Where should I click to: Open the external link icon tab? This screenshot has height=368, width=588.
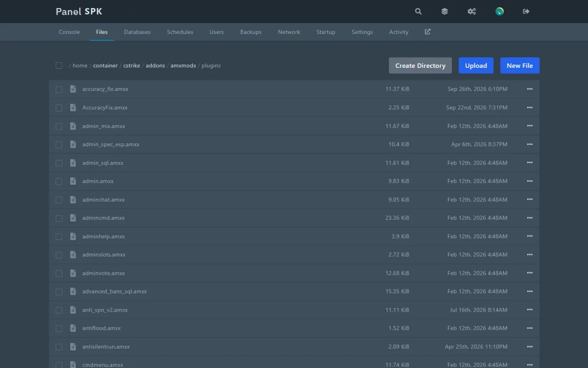427,32
